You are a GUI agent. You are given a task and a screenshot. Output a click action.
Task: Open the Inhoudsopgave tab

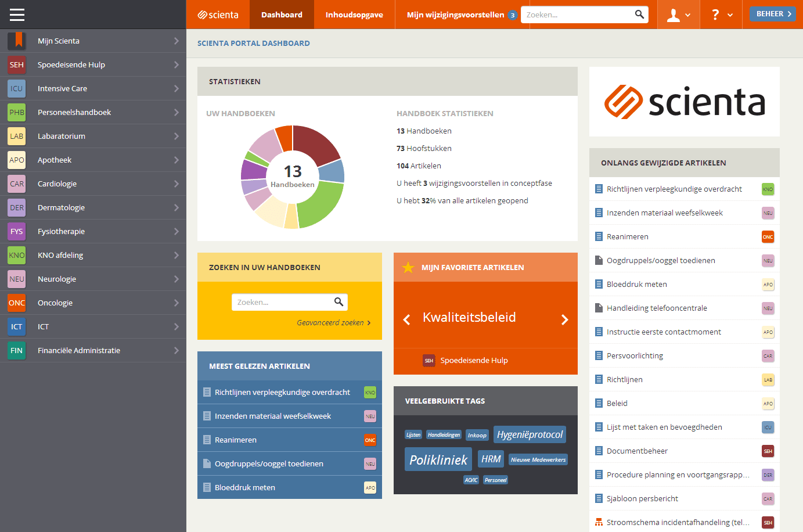pos(354,15)
